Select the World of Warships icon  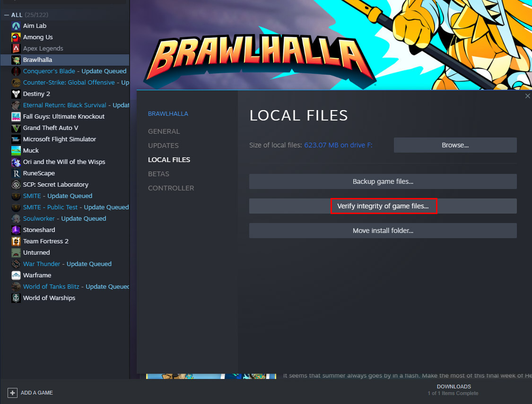[x=16, y=298]
